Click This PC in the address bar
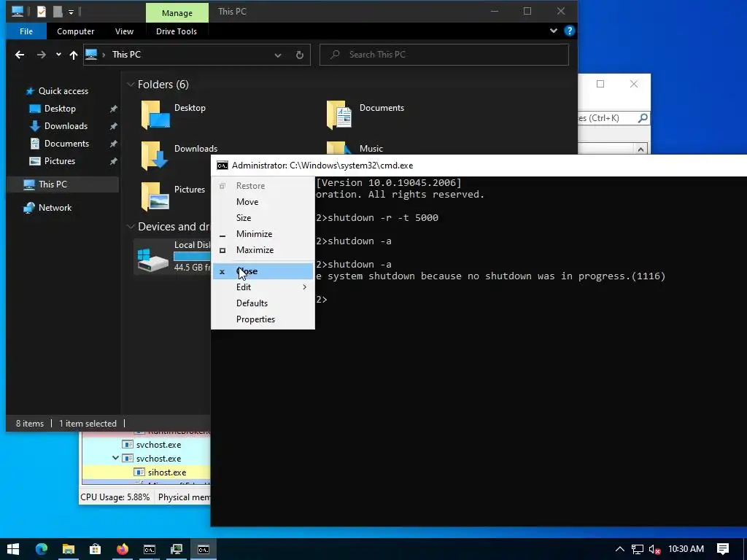The height and width of the screenshot is (560, 747). pos(126,55)
